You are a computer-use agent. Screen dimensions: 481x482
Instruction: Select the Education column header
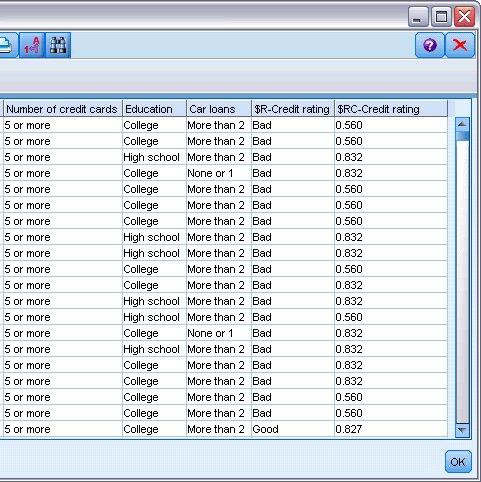pos(154,109)
